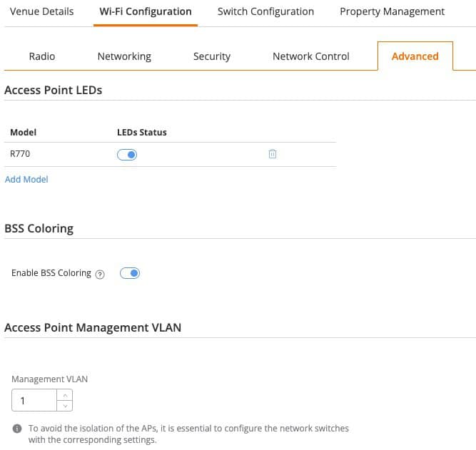Viewport: 476px width, 450px height.
Task: Disable the Enable BSS Coloring switch
Action: (x=130, y=273)
